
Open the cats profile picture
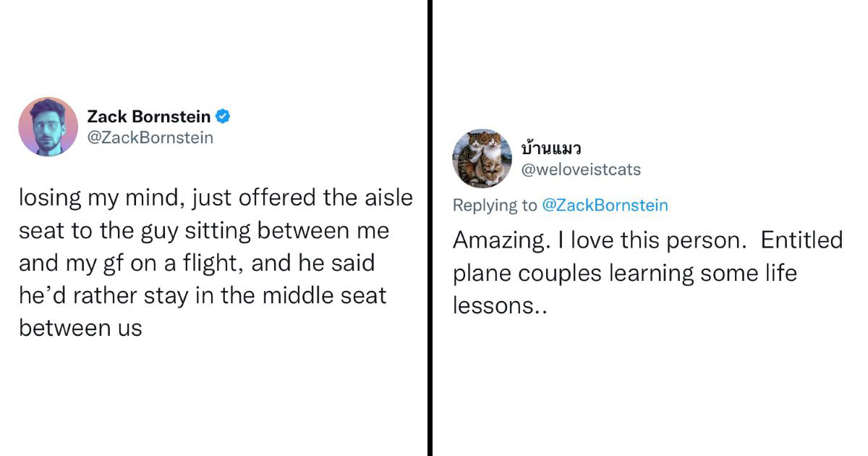tap(482, 159)
